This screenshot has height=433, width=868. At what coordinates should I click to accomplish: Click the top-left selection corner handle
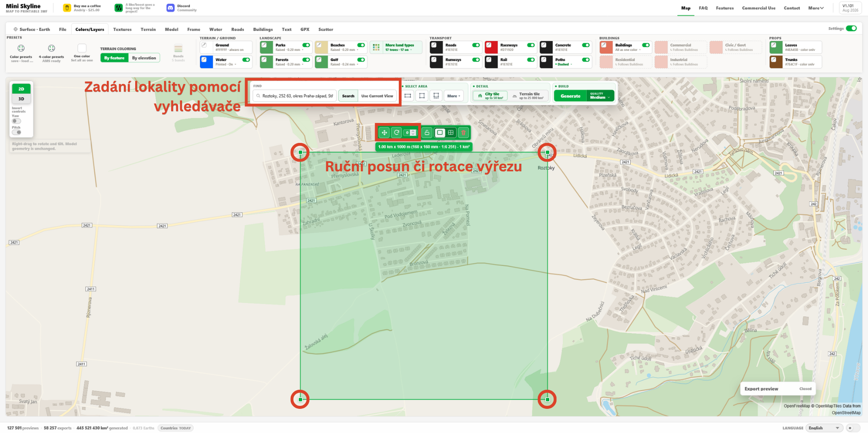click(x=300, y=152)
